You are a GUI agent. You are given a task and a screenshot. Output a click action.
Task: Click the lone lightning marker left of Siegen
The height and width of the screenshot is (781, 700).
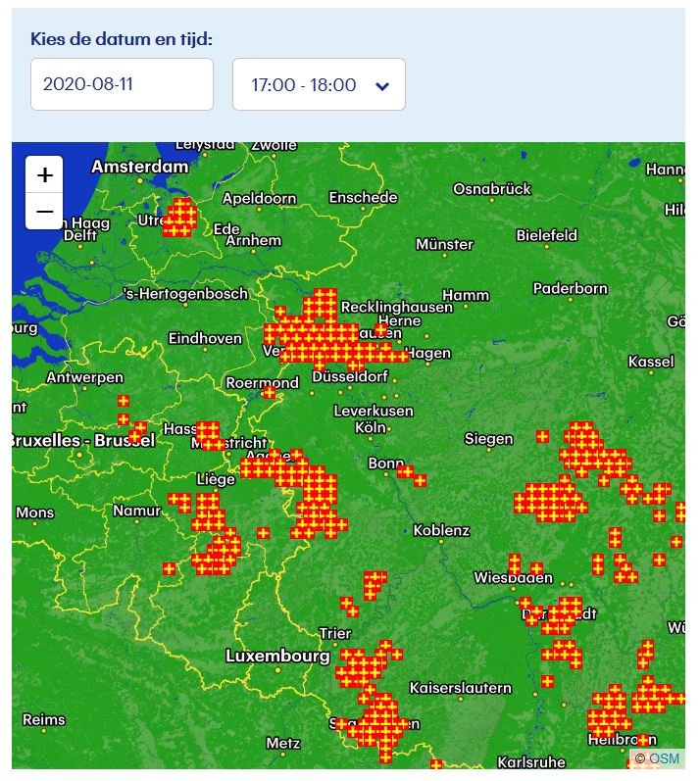542,436
